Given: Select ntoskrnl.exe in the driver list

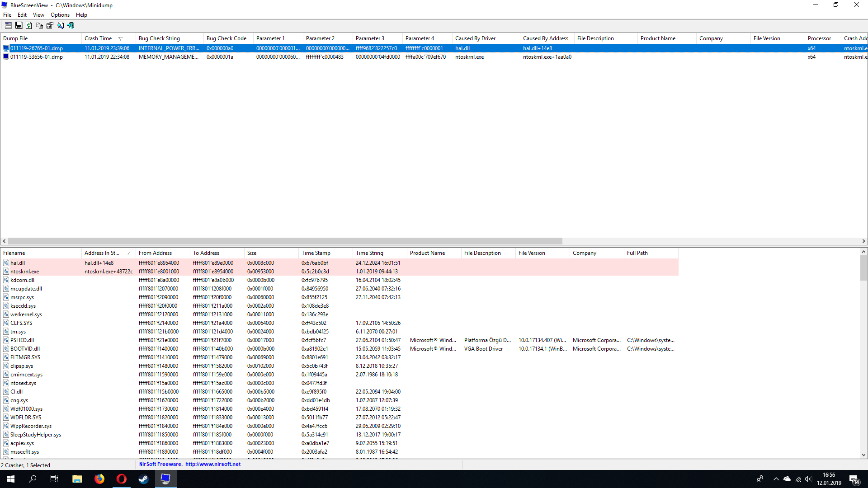Looking at the screenshot, I should point(25,272).
